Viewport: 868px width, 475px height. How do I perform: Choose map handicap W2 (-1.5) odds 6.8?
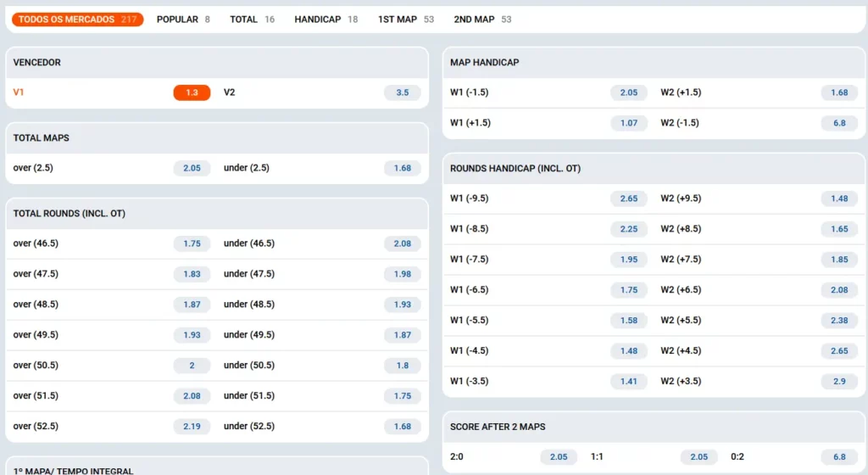839,123
